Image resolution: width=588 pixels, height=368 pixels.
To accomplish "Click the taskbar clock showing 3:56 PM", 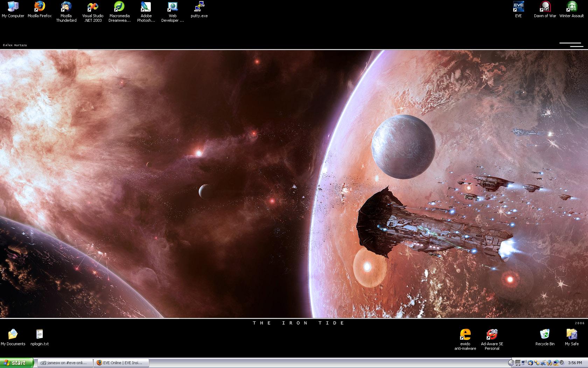I will click(575, 363).
